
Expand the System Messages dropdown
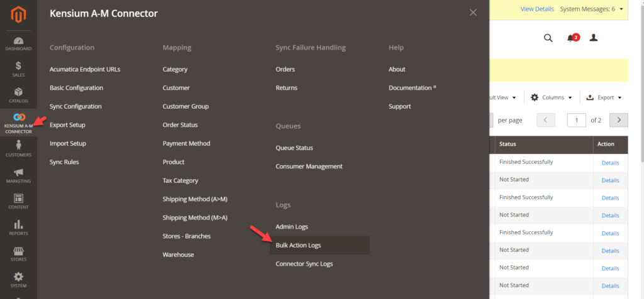point(591,9)
